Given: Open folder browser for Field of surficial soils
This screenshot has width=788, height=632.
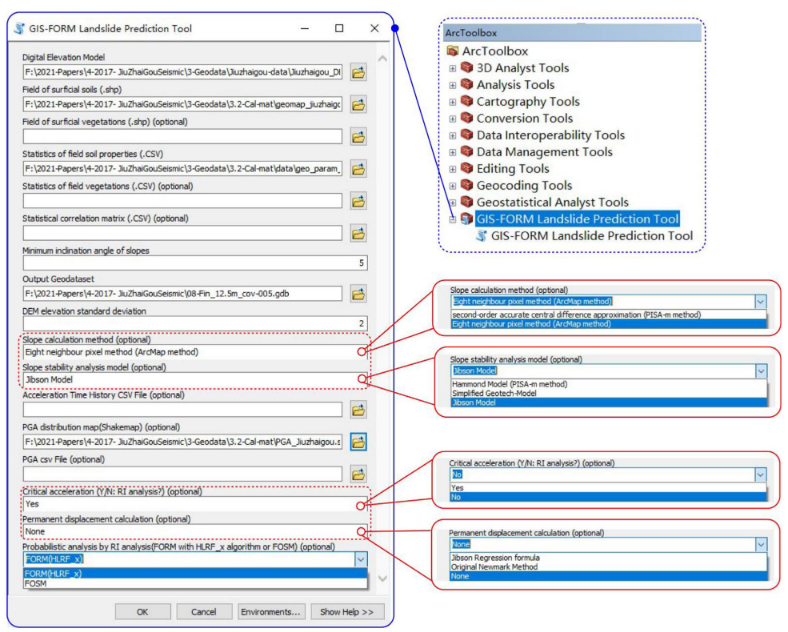Looking at the screenshot, I should [358, 104].
